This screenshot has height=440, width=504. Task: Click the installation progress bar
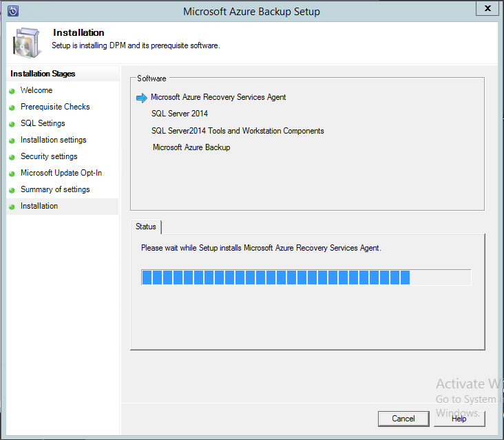tap(306, 277)
